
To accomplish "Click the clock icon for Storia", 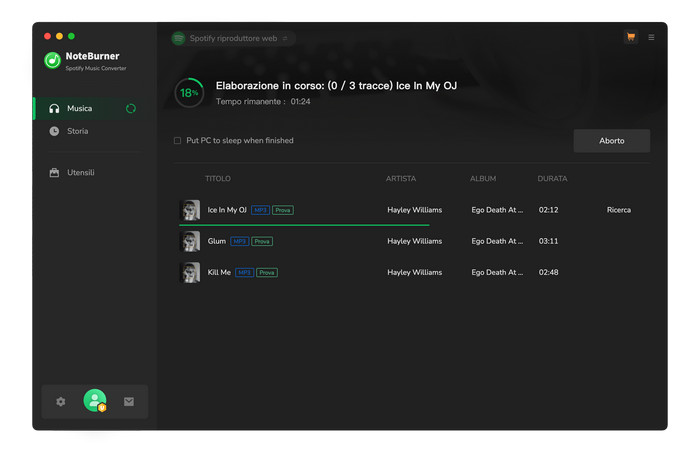I will pos(54,131).
